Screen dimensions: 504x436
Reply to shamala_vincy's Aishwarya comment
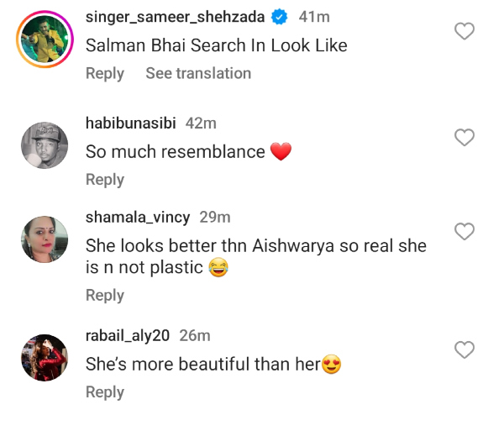pyautogui.click(x=105, y=295)
